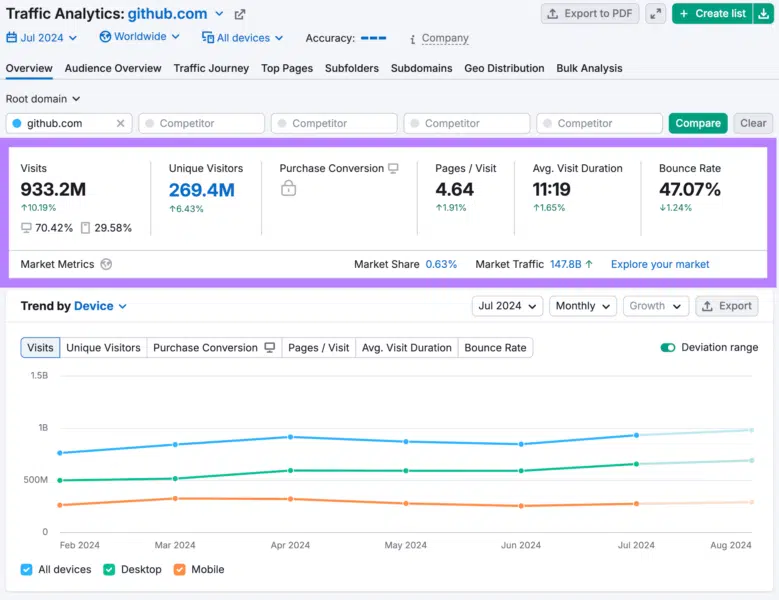Remove github.com with the X icon
The height and width of the screenshot is (600, 779).
click(120, 123)
